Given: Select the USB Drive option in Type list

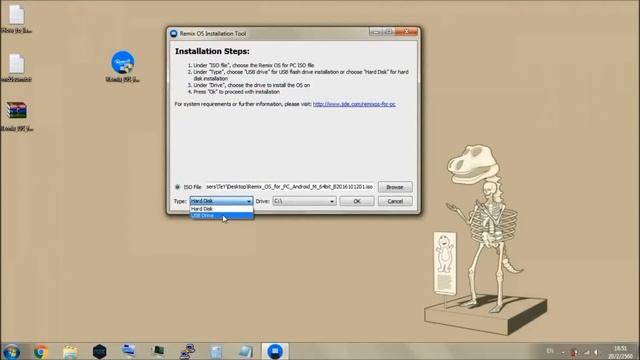Looking at the screenshot, I should pyautogui.click(x=222, y=216).
